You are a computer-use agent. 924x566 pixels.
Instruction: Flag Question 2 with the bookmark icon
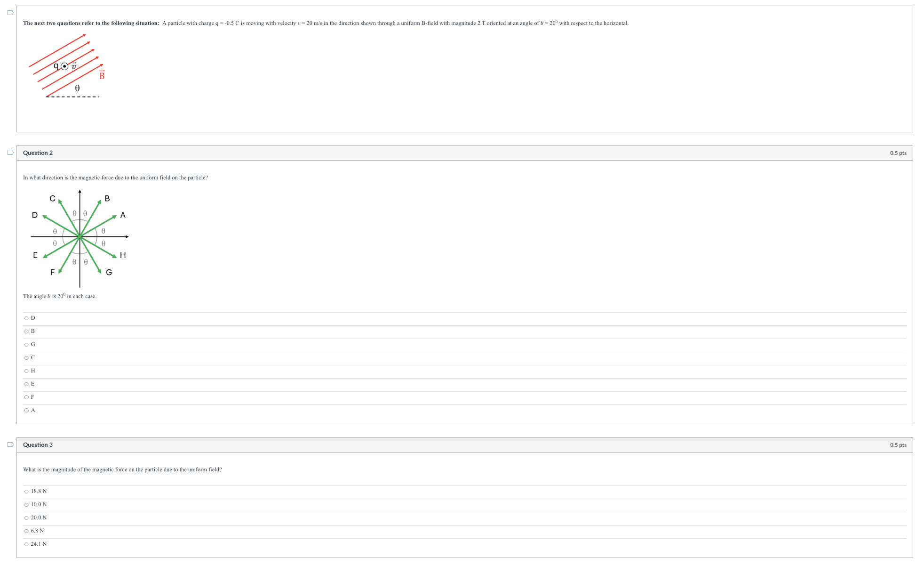coord(10,153)
